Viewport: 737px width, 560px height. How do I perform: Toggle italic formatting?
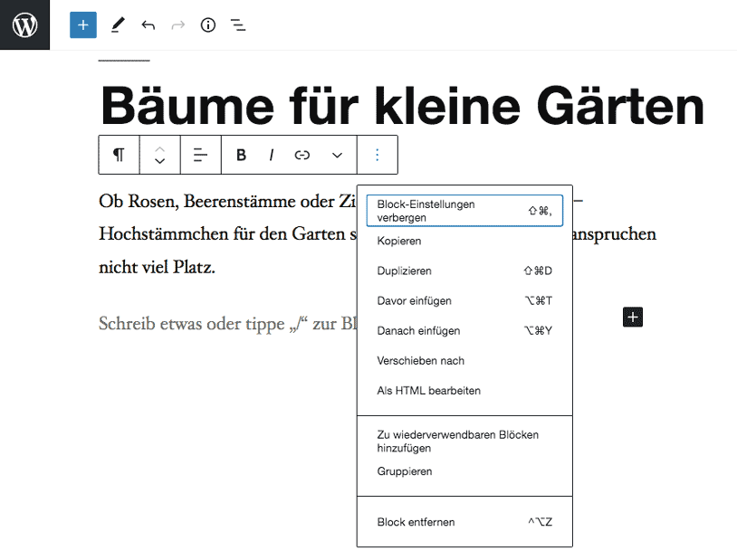272,155
